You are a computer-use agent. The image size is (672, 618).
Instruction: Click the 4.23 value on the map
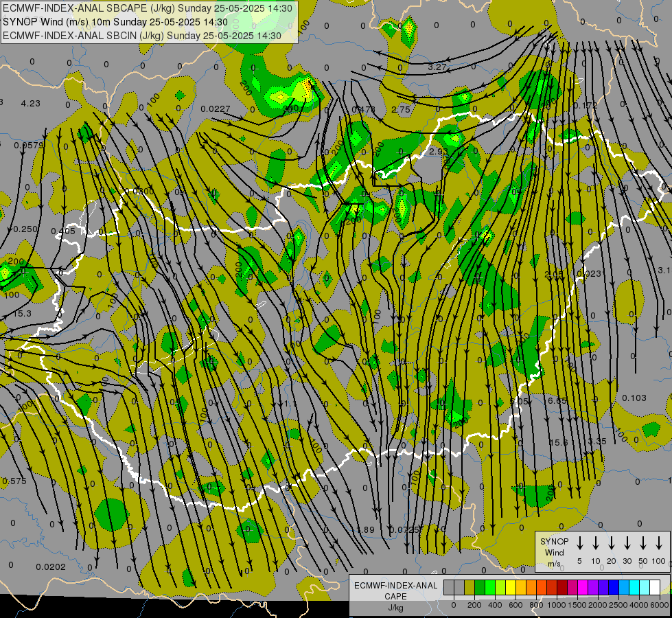point(31,104)
